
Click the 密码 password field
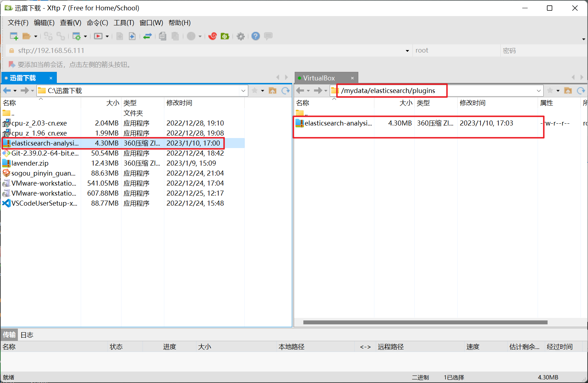coord(544,50)
